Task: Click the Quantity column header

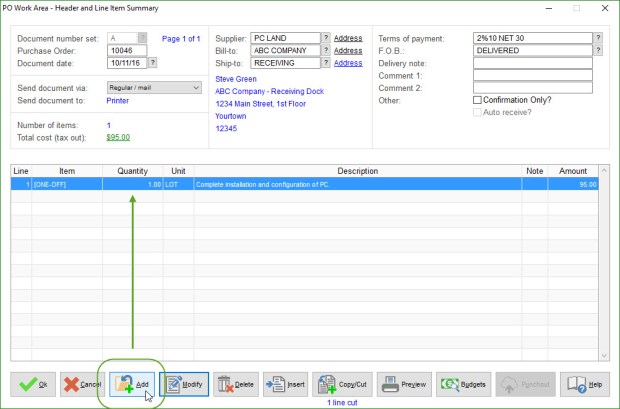Action: pyautogui.click(x=132, y=171)
